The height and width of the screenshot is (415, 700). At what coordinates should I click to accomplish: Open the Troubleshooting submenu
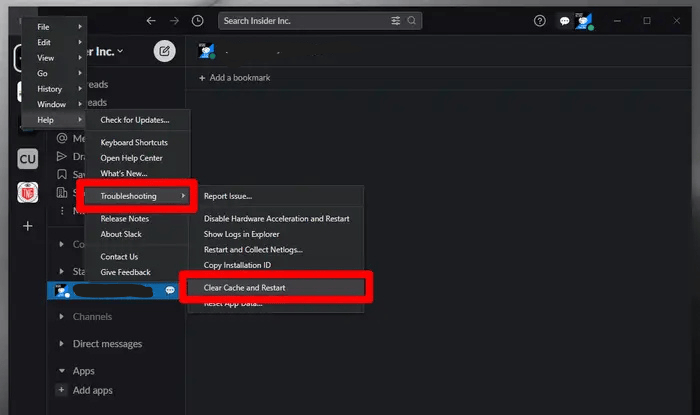(x=136, y=196)
